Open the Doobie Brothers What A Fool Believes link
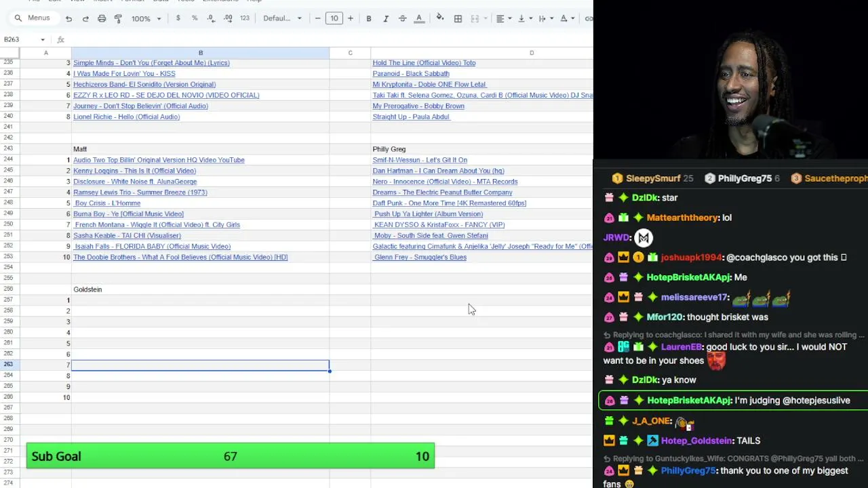This screenshot has width=868, height=488. click(180, 257)
